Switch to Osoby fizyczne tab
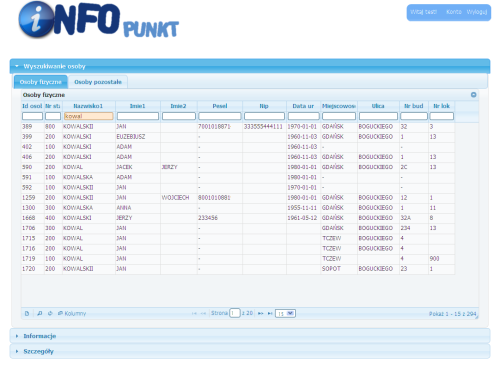The height and width of the screenshot is (370, 500). (41, 82)
